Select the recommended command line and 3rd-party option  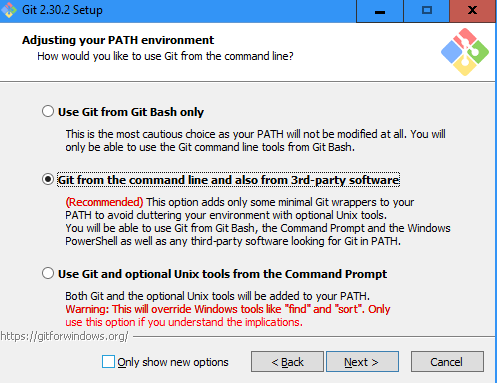click(x=48, y=179)
